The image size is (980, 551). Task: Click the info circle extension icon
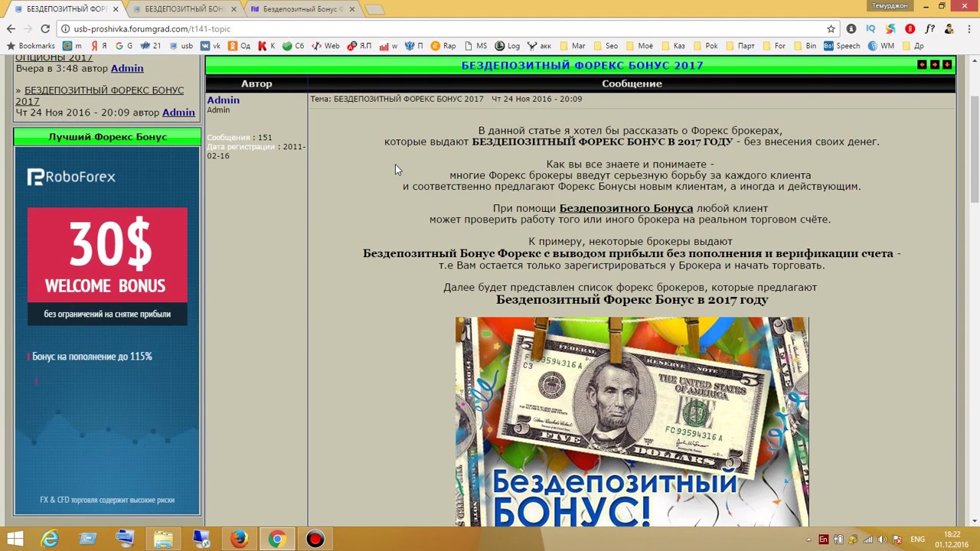pyautogui.click(x=851, y=29)
